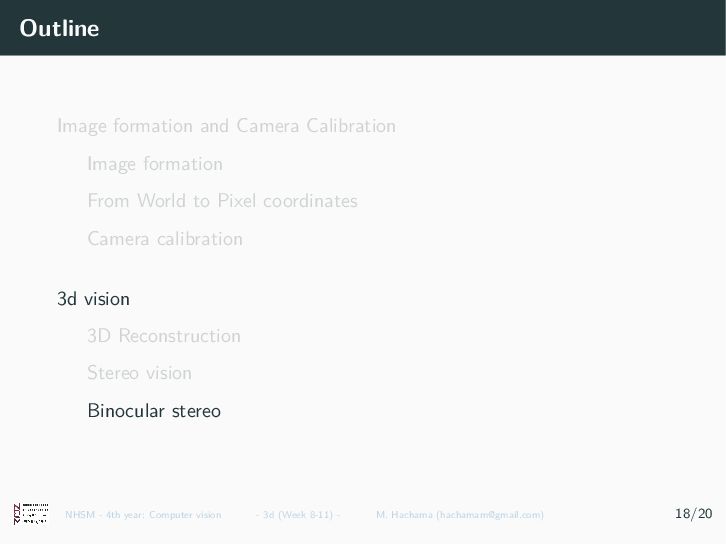Screen dimensions: 726x544
Task: Jump to the Stereo vision subsection
Action: point(139,373)
